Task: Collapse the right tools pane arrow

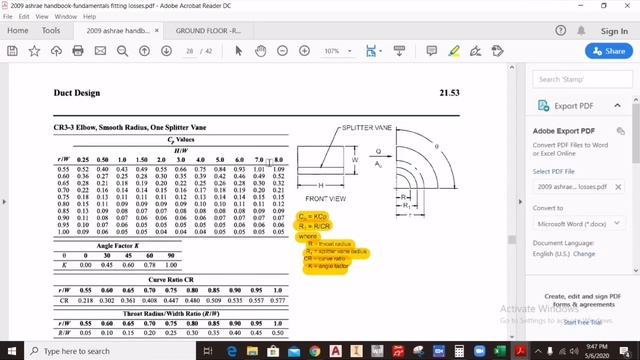Action: 520,202
